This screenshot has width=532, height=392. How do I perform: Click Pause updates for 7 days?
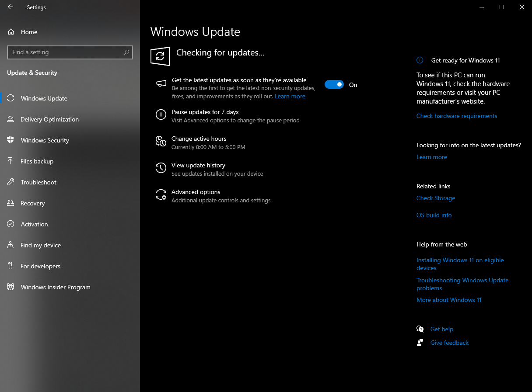(205, 112)
